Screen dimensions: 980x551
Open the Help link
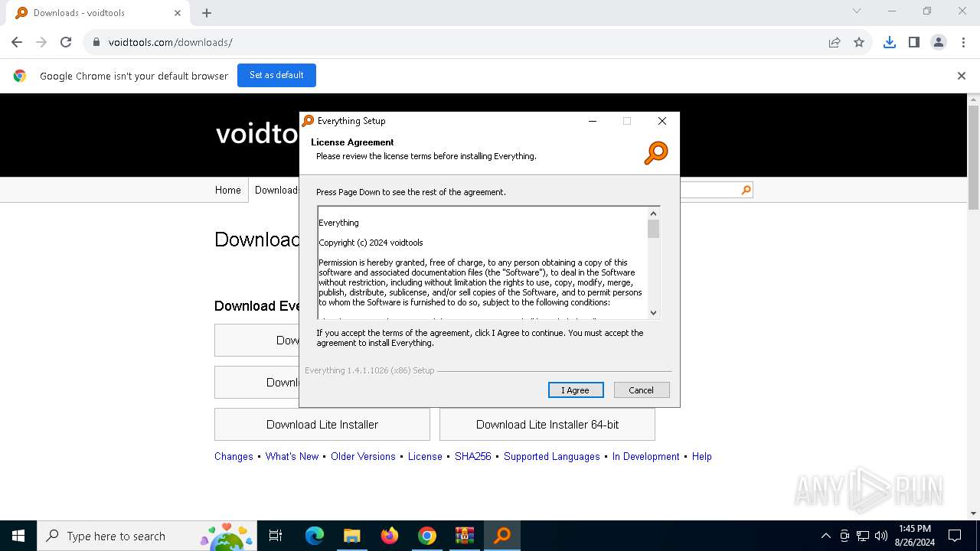click(702, 456)
